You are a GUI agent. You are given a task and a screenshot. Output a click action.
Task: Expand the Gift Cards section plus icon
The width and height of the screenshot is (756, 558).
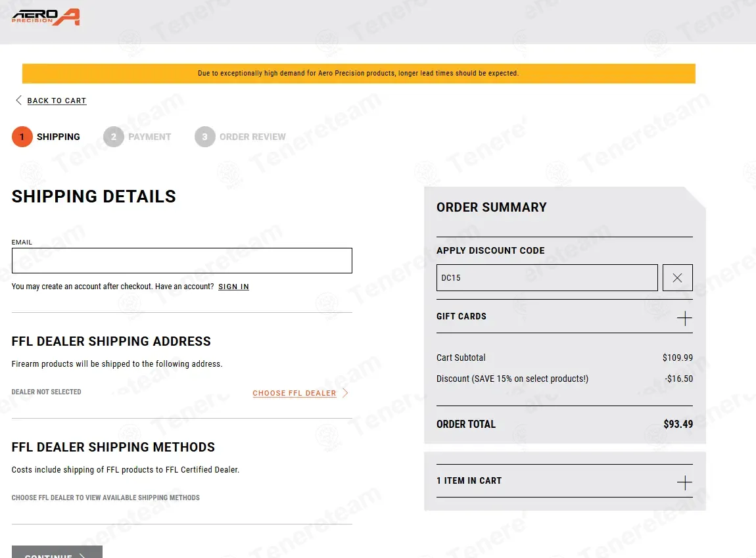pos(684,318)
